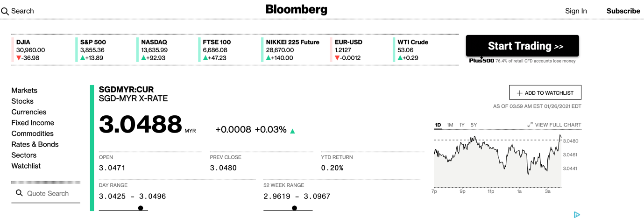Go to Rates & Bonds section
This screenshot has width=644, height=218.
point(35,144)
